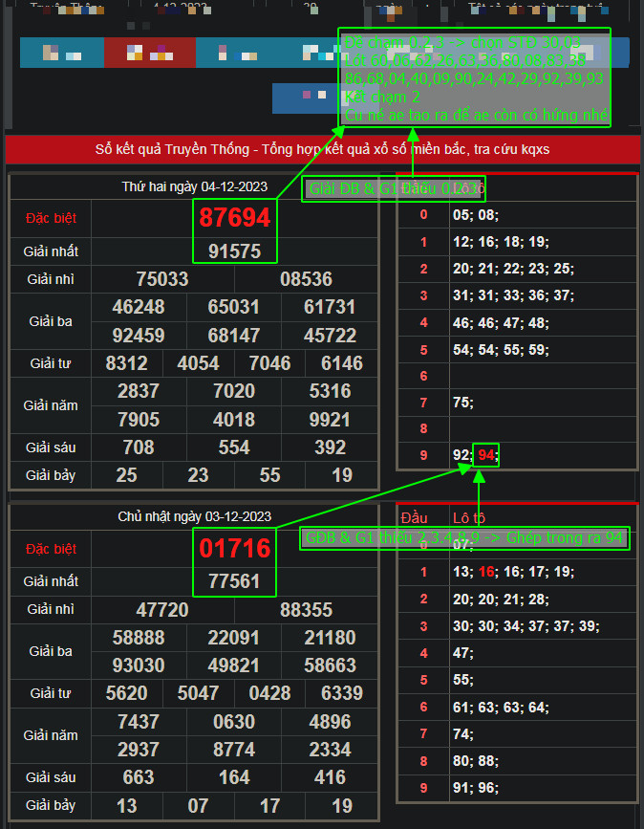The image size is (644, 829).
Task: Click the Giải sáu number 708
Action: tap(139, 447)
